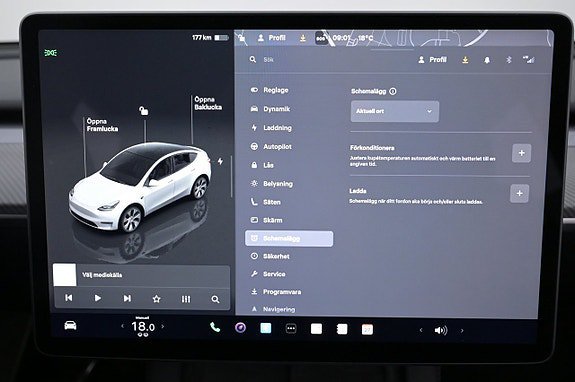Open the Dynamik settings menu

(271, 109)
